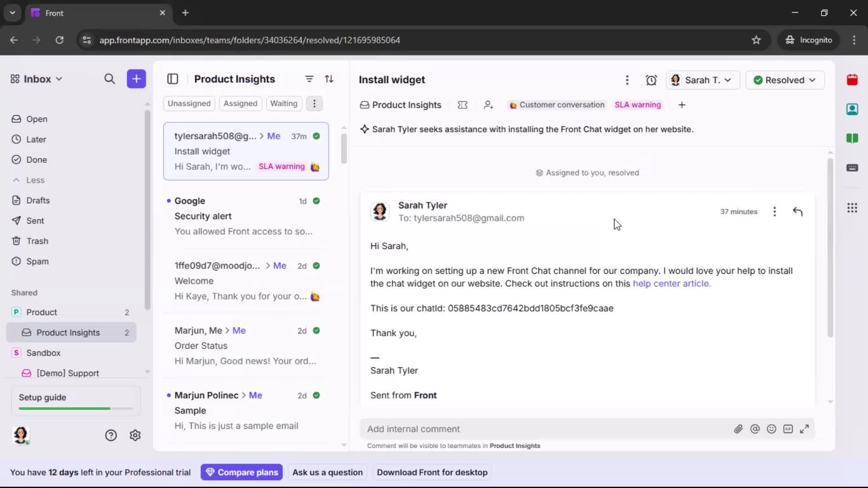The image size is (868, 488).
Task: Open filter options for Product Insights list
Action: (x=309, y=79)
